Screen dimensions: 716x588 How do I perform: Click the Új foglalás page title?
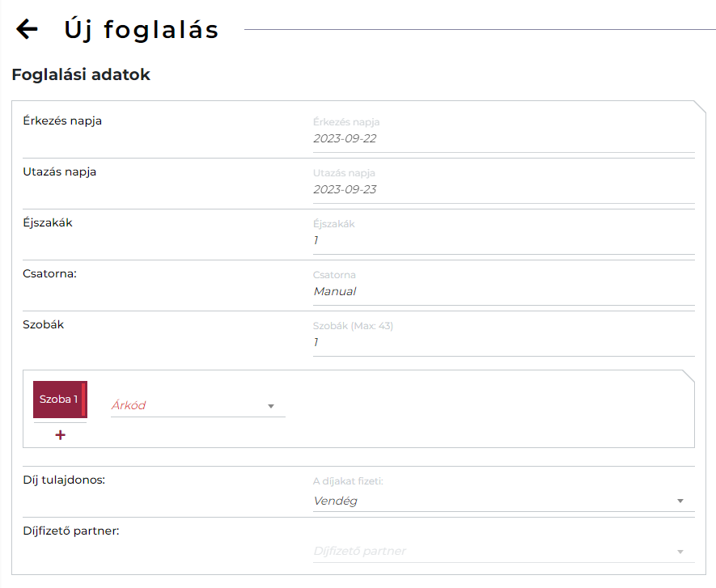tap(142, 30)
